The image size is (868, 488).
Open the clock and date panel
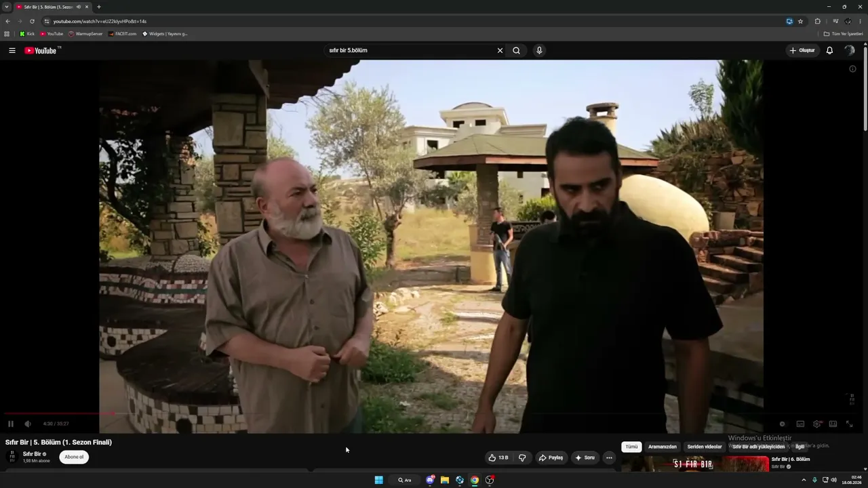click(852, 480)
